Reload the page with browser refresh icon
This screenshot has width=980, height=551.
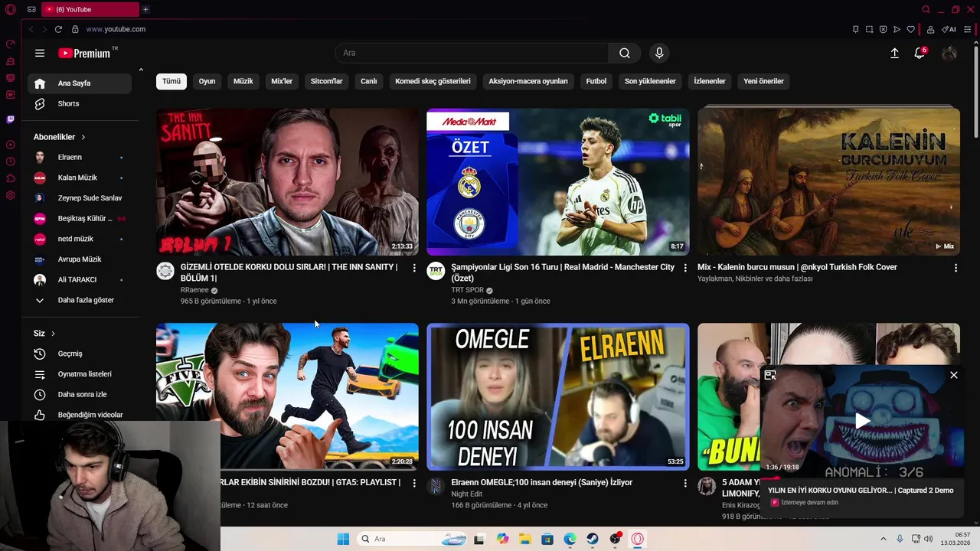[x=58, y=29]
